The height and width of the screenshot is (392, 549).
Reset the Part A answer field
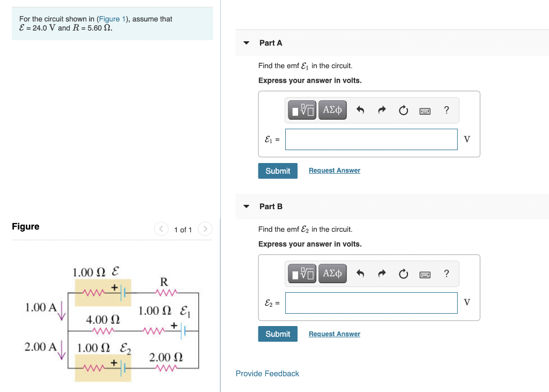pos(403,110)
